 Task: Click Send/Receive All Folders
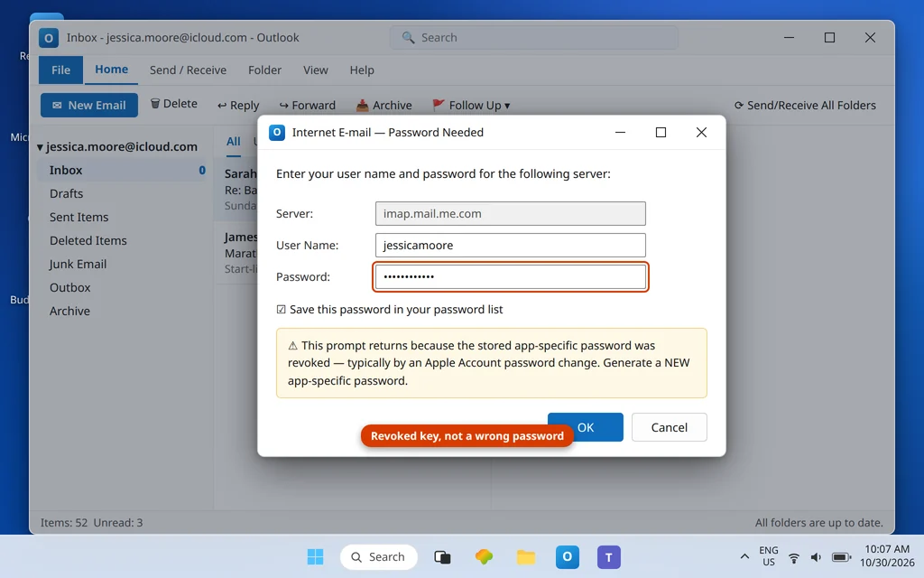[805, 105]
